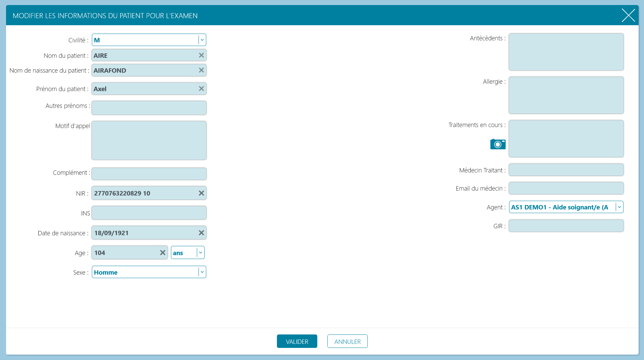Close the patient information dialog
Screen dimensions: 644x360
click(628, 15)
